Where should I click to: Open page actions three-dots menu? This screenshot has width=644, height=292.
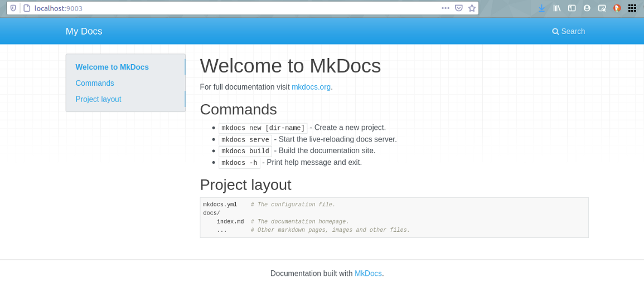(x=446, y=8)
